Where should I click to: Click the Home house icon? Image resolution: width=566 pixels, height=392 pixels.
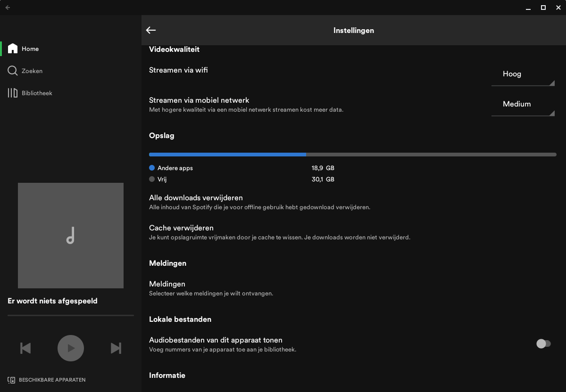[13, 49]
